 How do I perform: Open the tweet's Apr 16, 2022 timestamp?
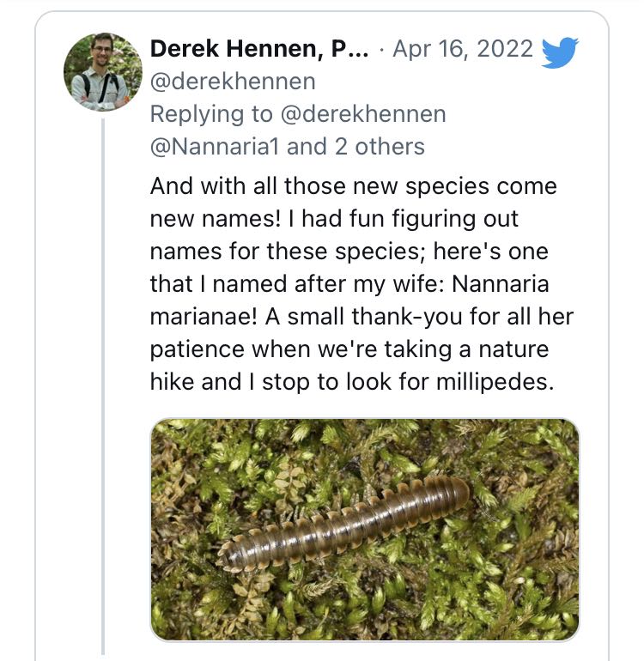click(463, 49)
